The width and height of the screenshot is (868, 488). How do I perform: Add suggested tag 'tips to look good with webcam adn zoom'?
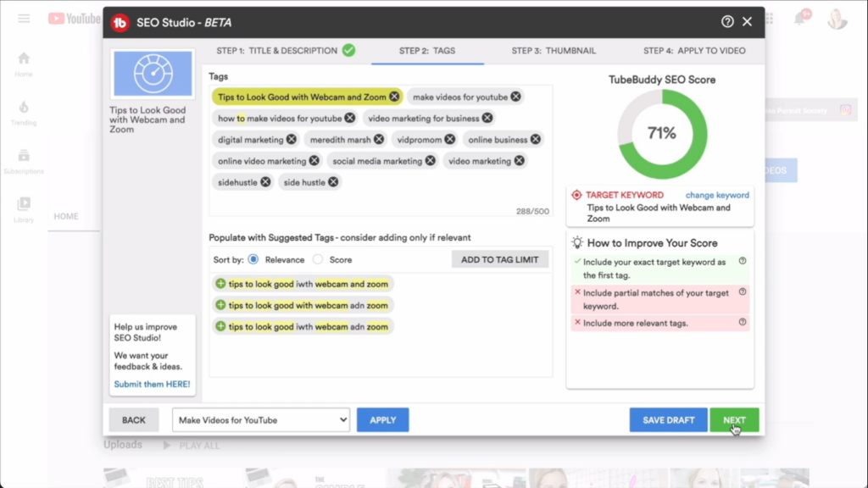point(220,305)
